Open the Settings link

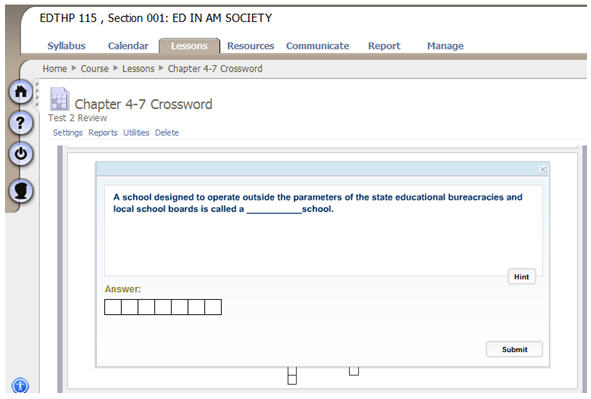67,133
